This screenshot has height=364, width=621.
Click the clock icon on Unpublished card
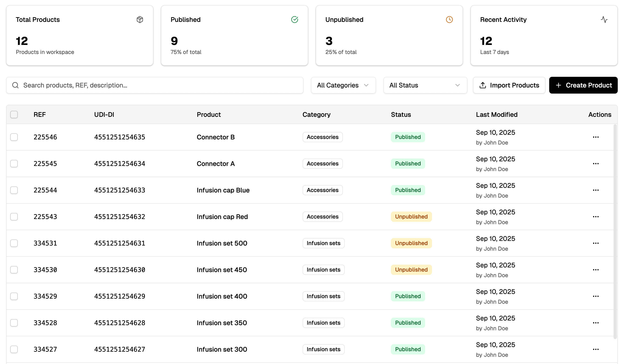pos(449,20)
